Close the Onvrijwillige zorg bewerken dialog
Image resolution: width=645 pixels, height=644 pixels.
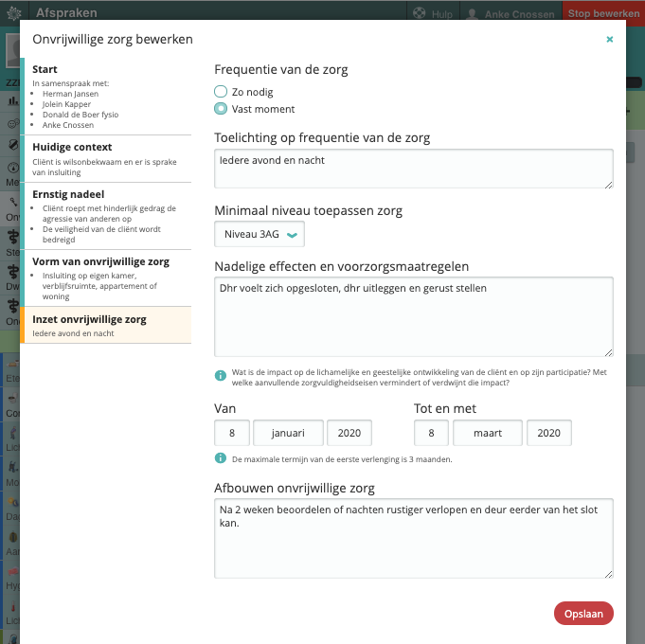(609, 40)
